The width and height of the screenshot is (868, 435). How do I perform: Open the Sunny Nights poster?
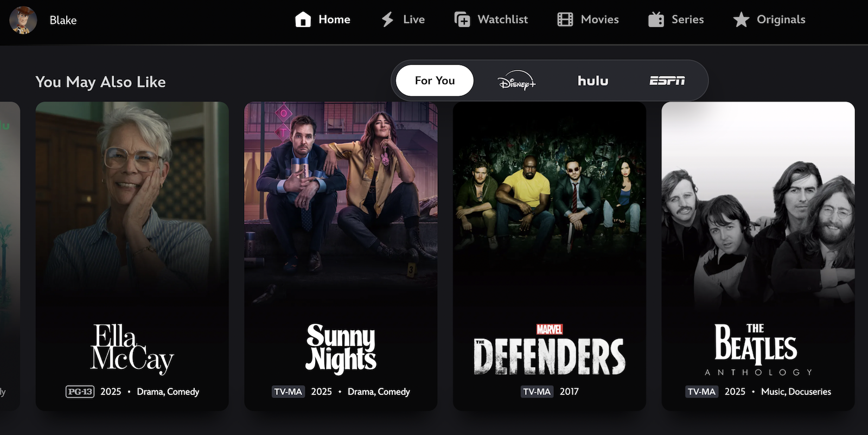click(341, 256)
